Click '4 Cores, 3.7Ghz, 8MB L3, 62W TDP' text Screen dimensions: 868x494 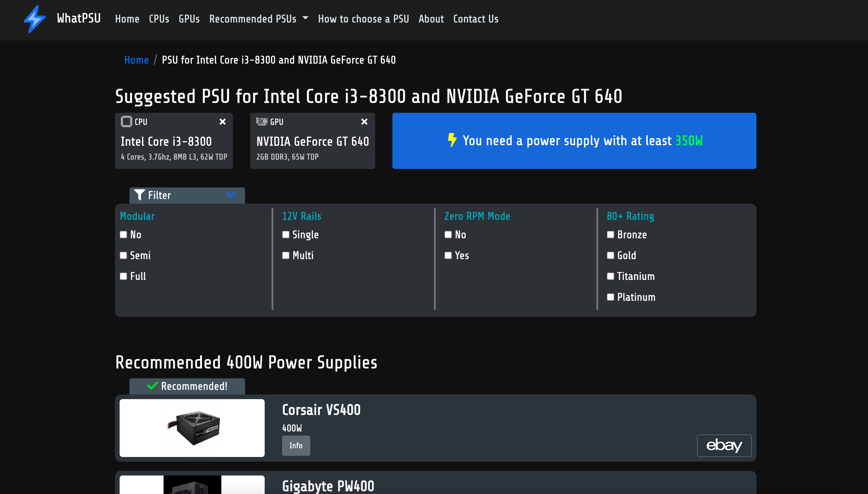coord(174,157)
